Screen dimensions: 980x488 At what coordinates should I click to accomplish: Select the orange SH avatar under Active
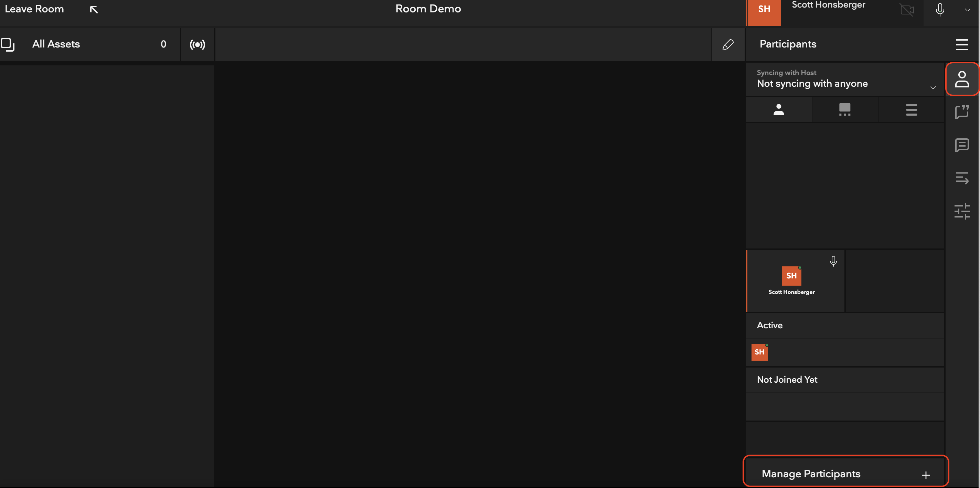click(760, 352)
